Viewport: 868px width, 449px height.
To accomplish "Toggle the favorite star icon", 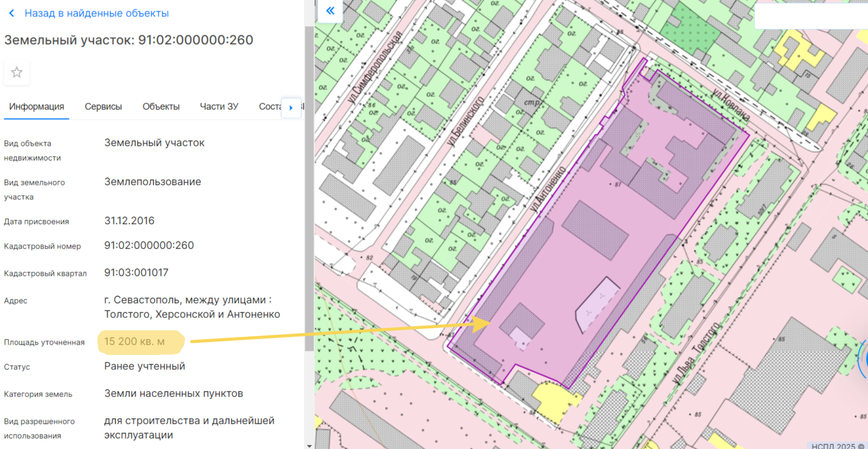I will click(17, 72).
